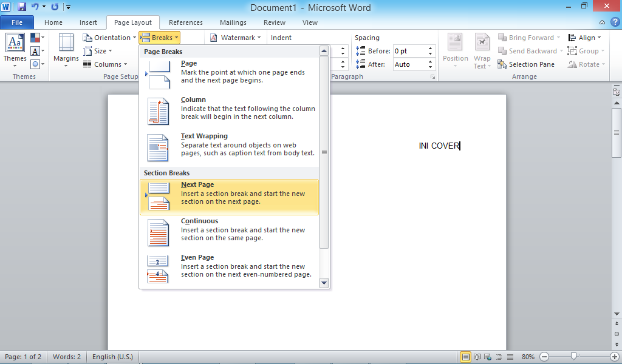The image size is (622, 364).
Task: Open the Wrap Text menu
Action: tap(482, 50)
